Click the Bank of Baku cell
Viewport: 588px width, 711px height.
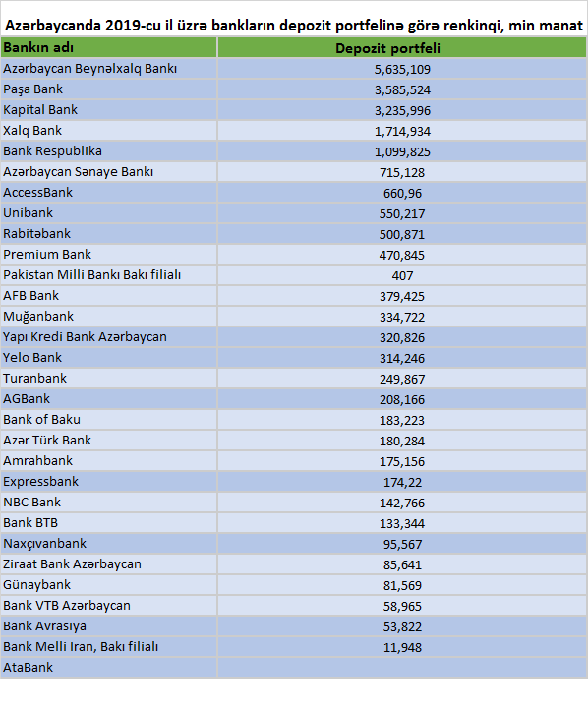pos(109,420)
